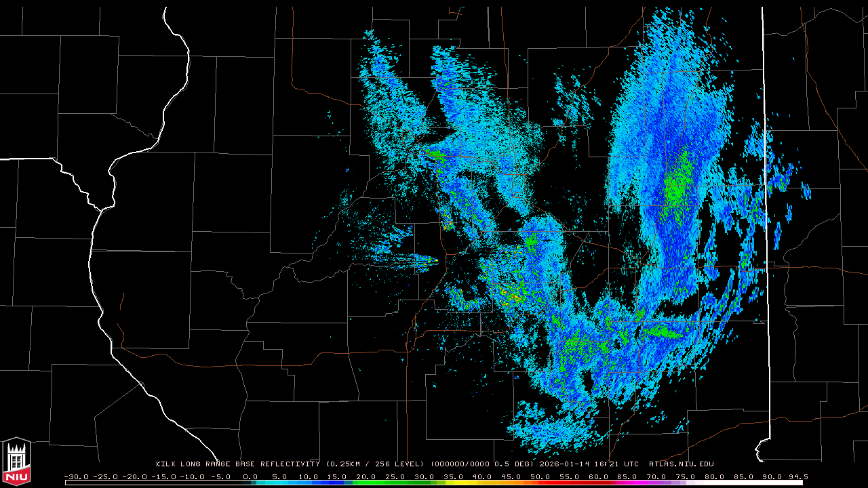Click the ATLAS.NIU.EDU source text

[x=681, y=464]
